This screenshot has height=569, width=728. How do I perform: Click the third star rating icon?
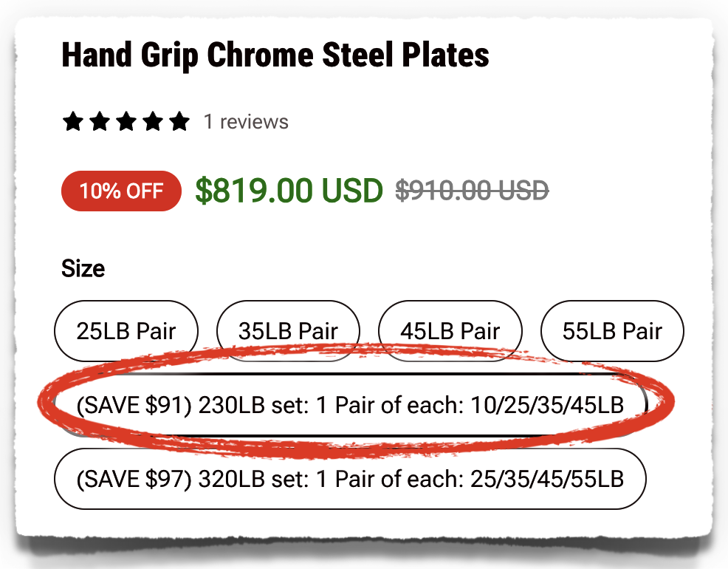[127, 121]
